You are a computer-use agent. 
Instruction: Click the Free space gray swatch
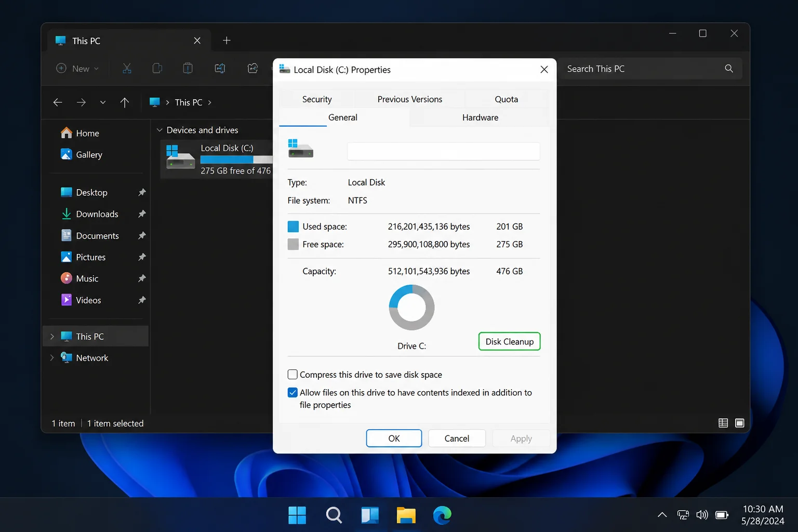293,244
